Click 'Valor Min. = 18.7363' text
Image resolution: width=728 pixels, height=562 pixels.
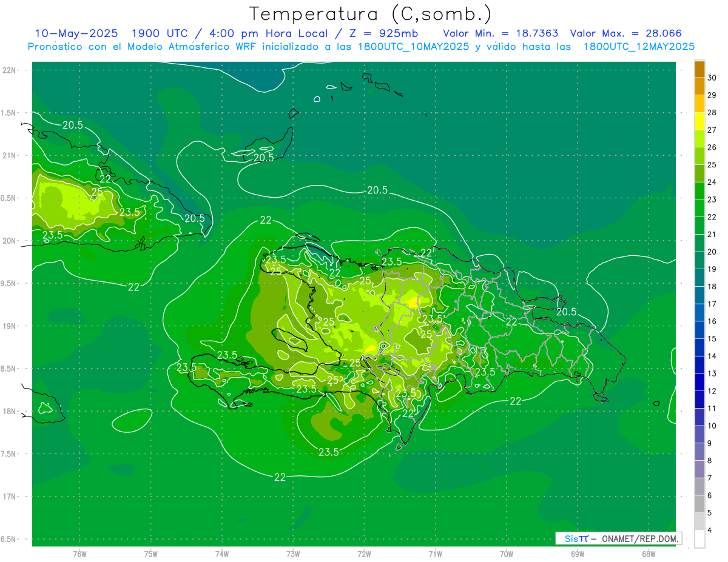point(500,33)
